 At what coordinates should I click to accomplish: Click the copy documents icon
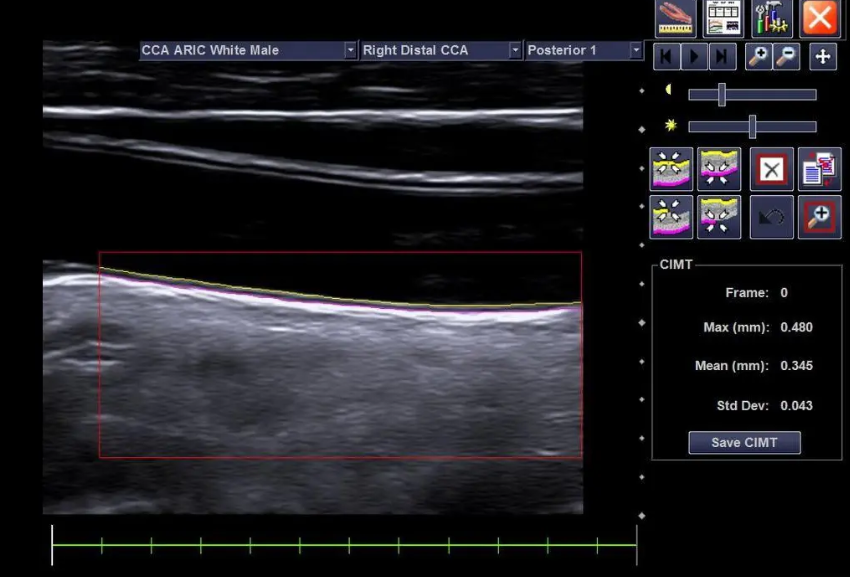[x=819, y=169]
